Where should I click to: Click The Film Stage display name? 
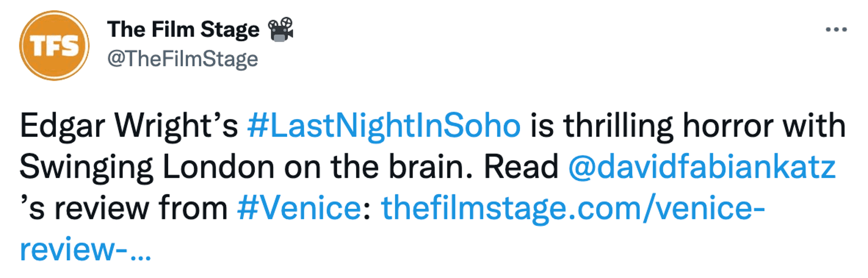click(183, 30)
